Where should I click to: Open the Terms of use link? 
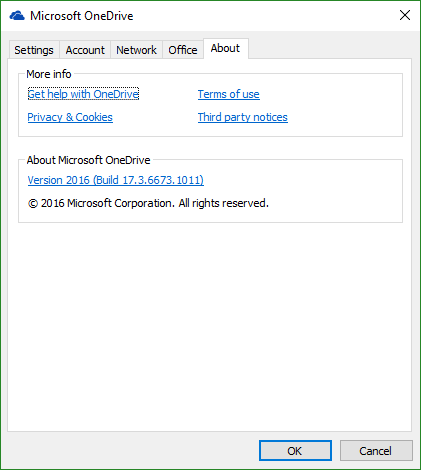pyautogui.click(x=229, y=94)
